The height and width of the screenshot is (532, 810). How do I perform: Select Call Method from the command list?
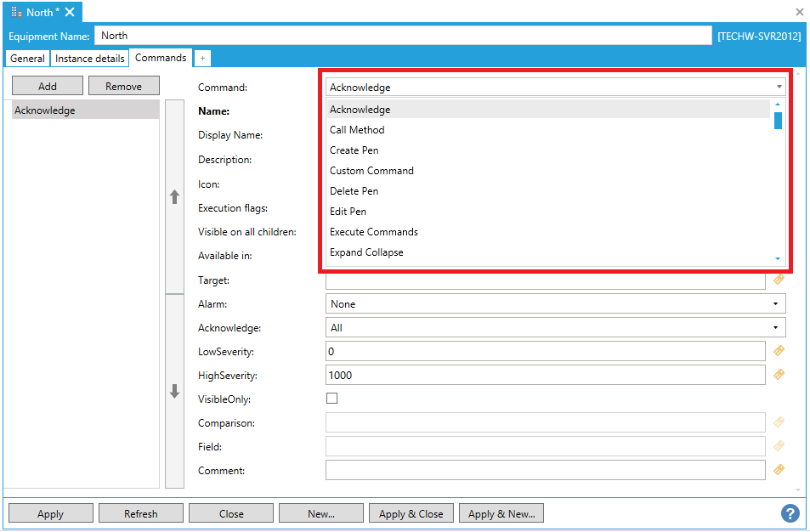click(357, 130)
